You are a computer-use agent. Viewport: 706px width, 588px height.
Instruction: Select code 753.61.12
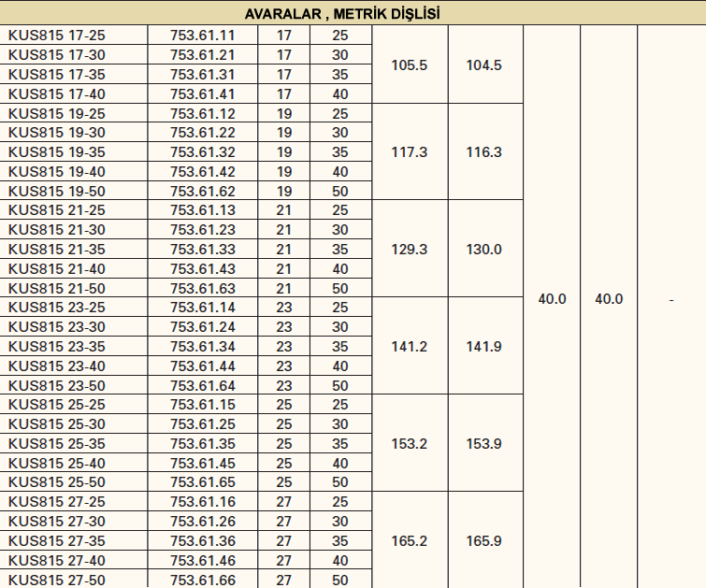[x=203, y=113]
